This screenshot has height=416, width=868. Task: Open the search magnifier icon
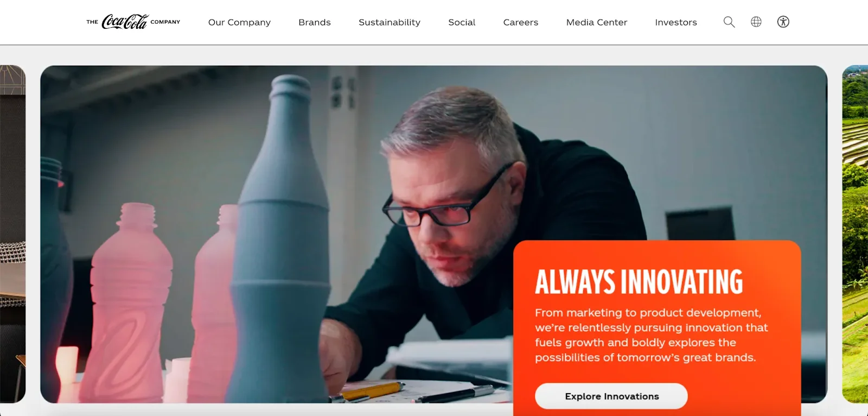729,22
